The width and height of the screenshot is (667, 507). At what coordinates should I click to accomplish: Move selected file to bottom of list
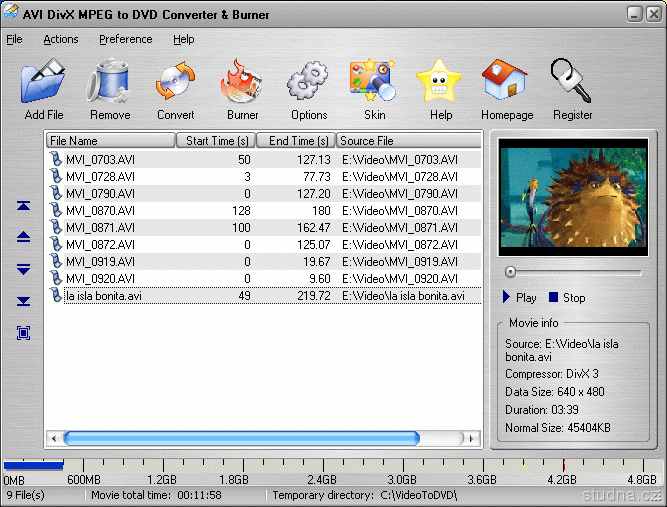[x=24, y=301]
